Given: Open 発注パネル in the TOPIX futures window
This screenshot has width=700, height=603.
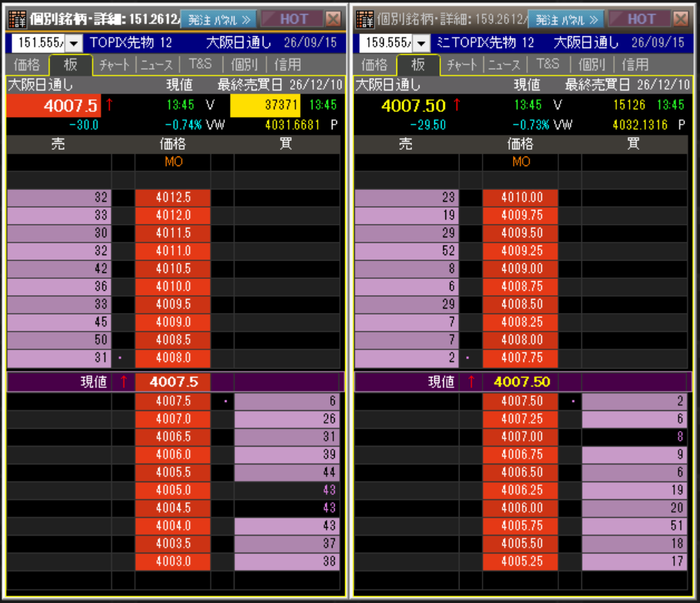Looking at the screenshot, I should tap(219, 19).
